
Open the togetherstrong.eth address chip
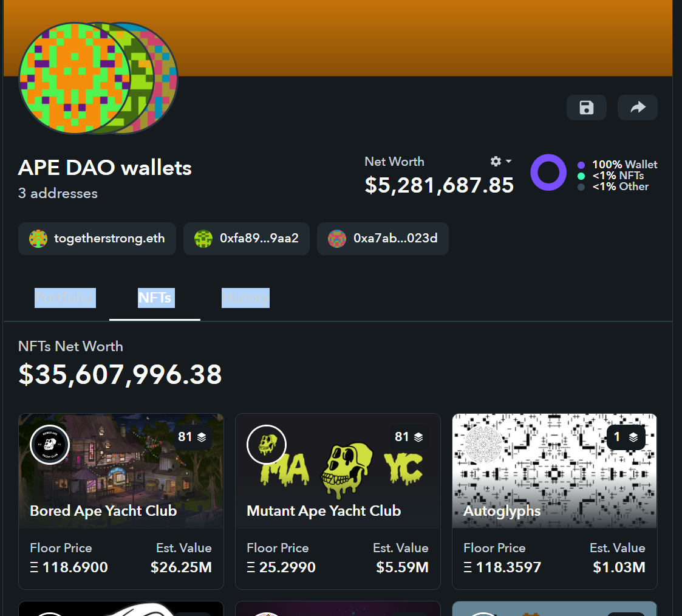tap(97, 239)
